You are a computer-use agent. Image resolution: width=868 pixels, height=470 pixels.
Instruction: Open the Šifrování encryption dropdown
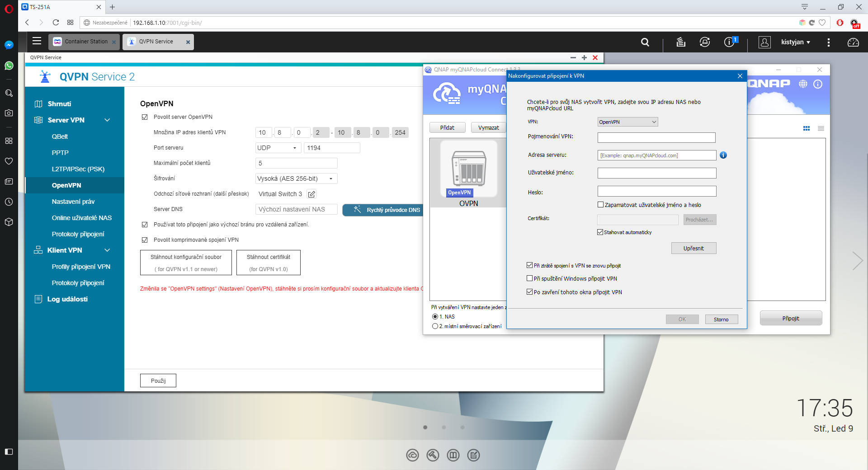pyautogui.click(x=296, y=179)
